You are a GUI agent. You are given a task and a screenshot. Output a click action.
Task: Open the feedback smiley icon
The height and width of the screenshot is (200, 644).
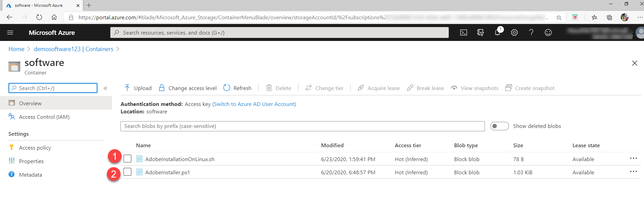tap(548, 32)
